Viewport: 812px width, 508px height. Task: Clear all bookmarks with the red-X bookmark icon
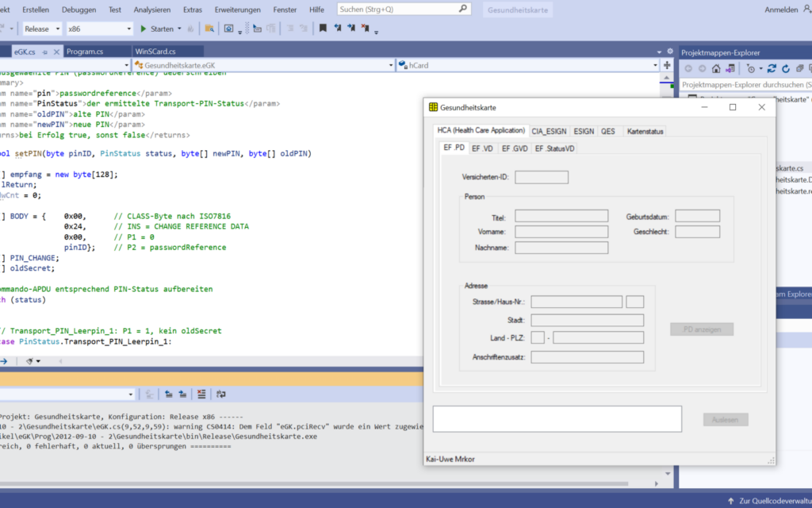pos(365,28)
